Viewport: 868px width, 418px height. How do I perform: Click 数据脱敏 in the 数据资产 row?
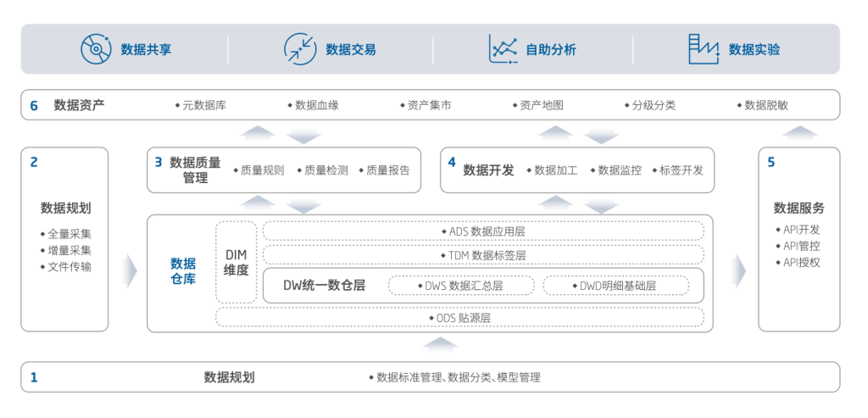tap(765, 106)
